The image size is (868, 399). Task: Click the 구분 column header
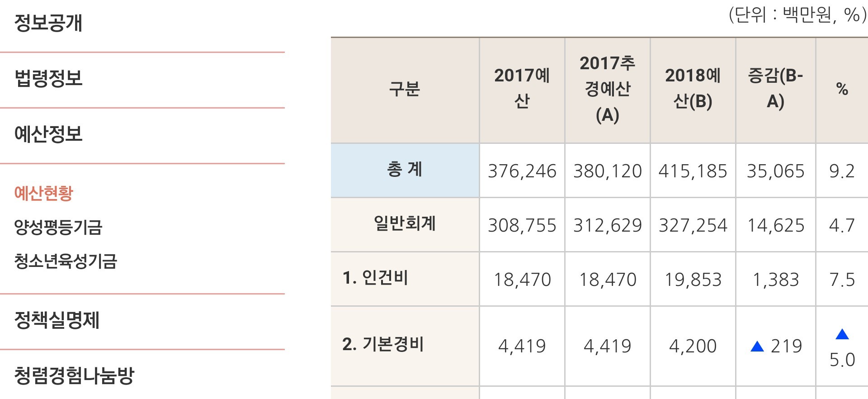click(x=405, y=89)
